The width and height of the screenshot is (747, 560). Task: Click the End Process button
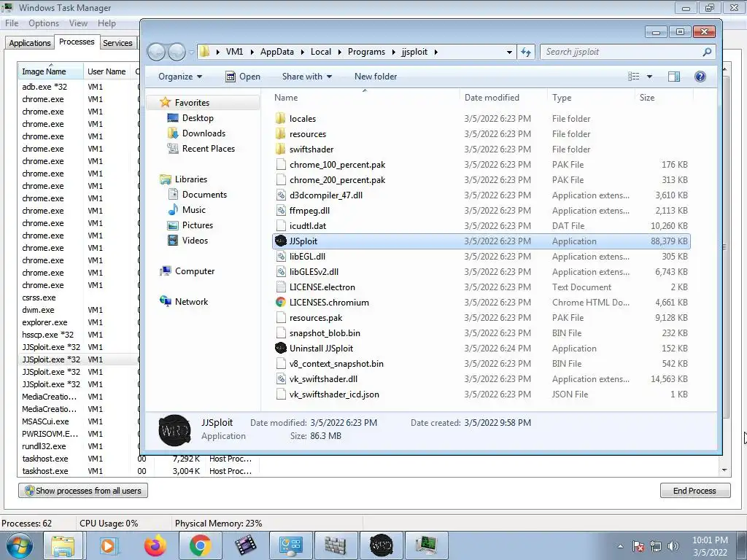(694, 491)
